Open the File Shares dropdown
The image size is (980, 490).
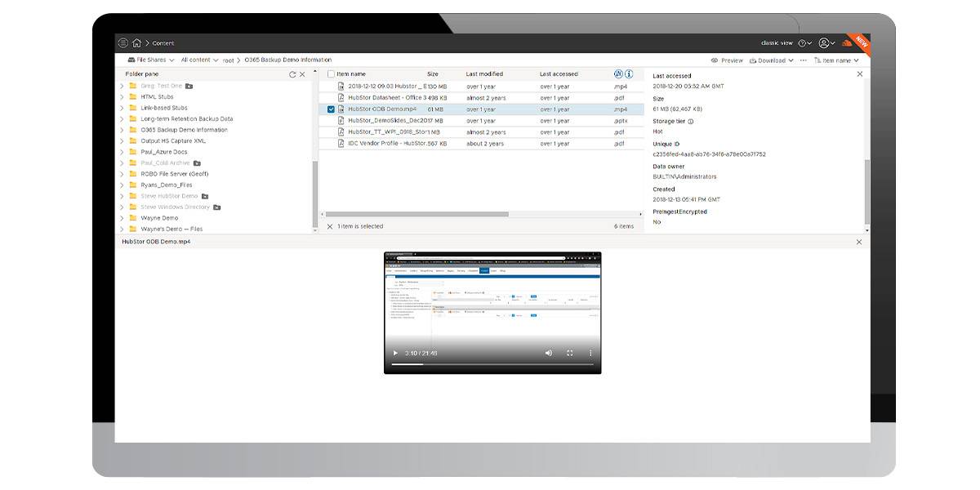pos(151,60)
